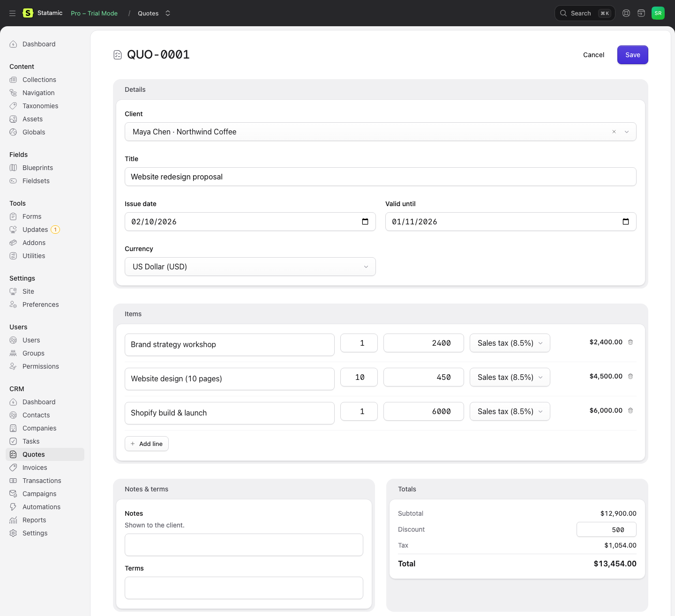Change tax rate for Shopify build line
Image resolution: width=675 pixels, height=616 pixels.
click(510, 411)
